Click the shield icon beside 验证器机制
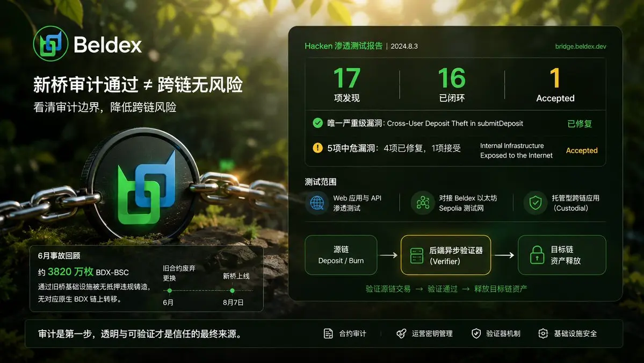644x363 pixels. point(476,333)
